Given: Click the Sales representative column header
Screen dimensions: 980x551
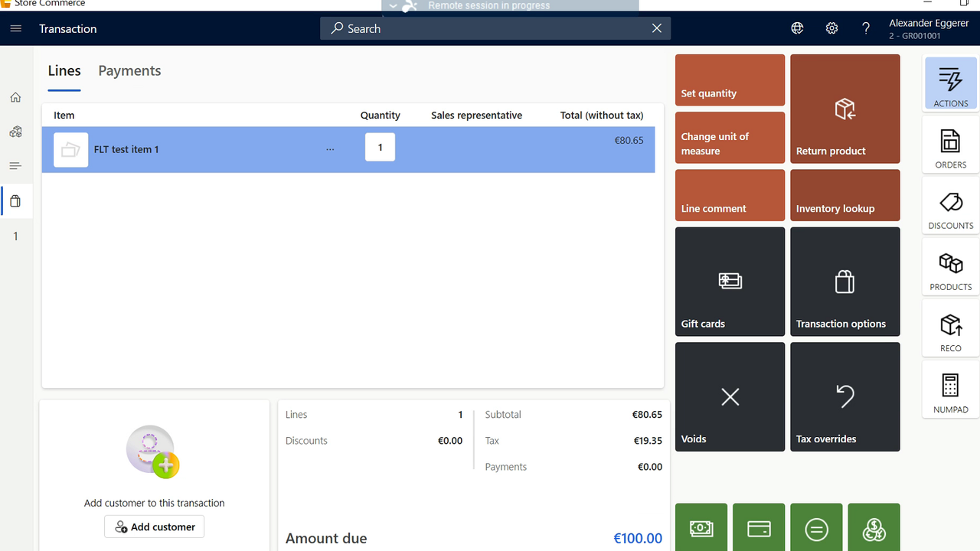Looking at the screenshot, I should pyautogui.click(x=476, y=115).
